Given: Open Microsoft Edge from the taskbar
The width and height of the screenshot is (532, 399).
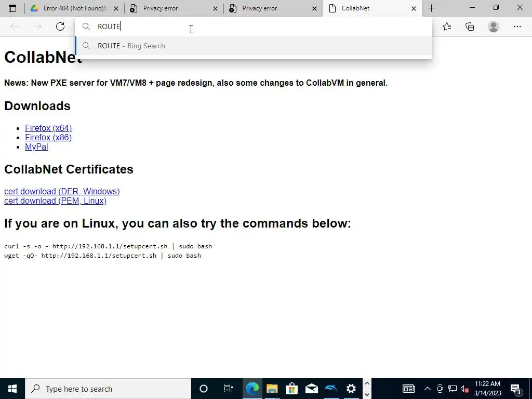Looking at the screenshot, I should pos(252,389).
